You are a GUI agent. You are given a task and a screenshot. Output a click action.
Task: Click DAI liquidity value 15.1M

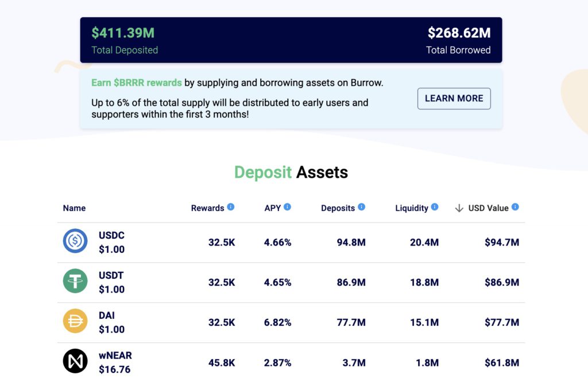[x=424, y=322]
